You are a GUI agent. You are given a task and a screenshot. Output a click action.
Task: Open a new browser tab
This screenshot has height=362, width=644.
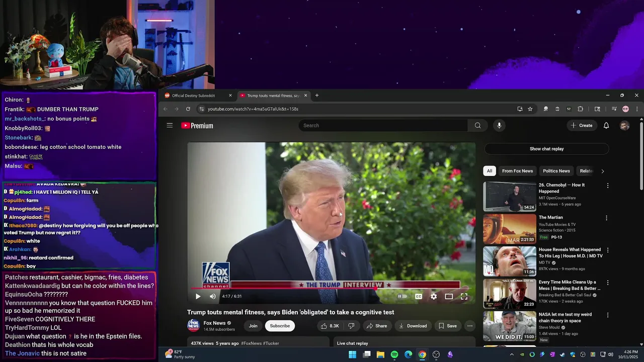tap(317, 96)
